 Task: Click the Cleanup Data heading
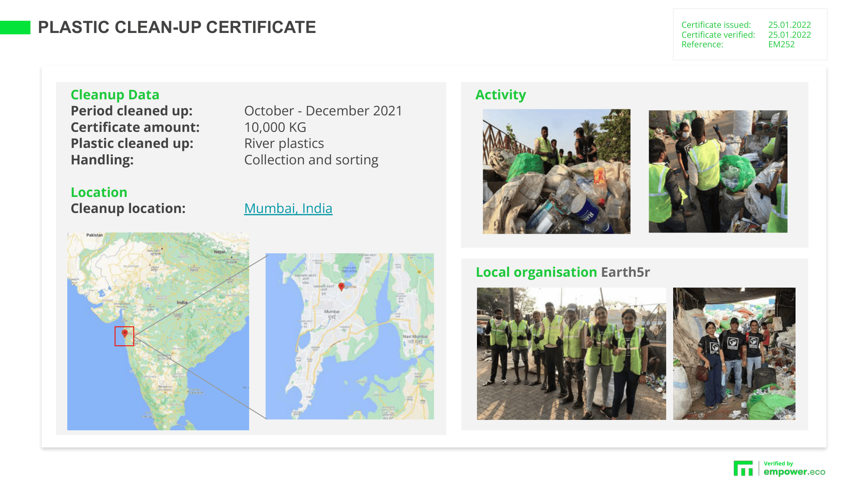click(115, 95)
